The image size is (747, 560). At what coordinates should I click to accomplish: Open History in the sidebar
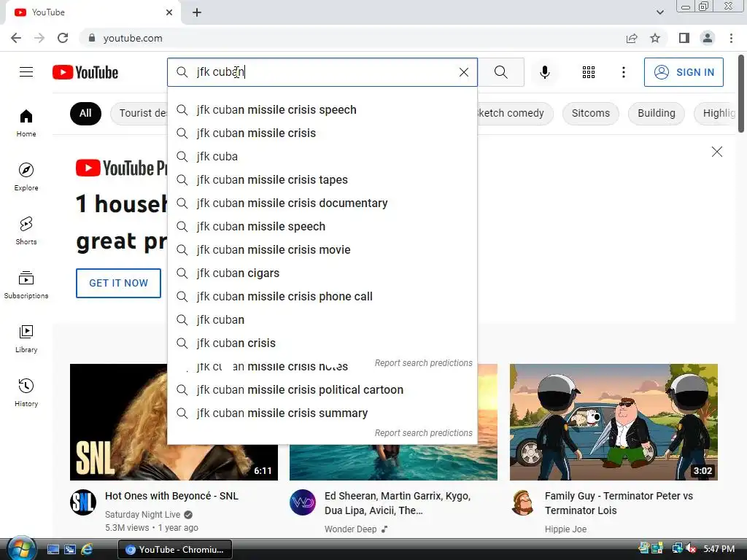[x=26, y=392]
